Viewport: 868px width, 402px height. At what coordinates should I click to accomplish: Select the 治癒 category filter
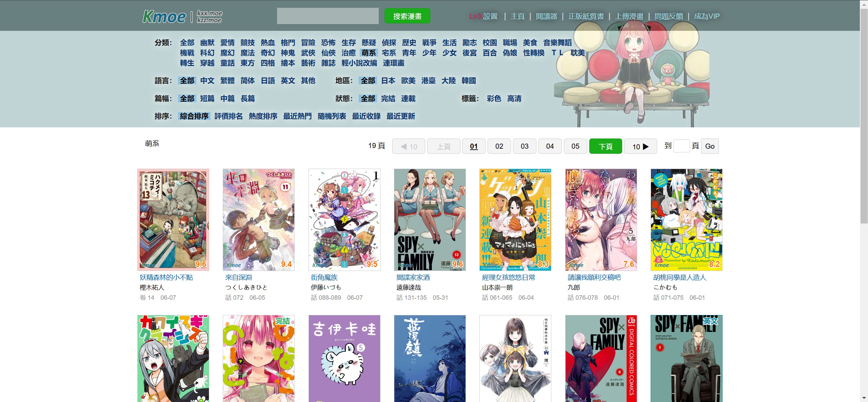(x=349, y=53)
